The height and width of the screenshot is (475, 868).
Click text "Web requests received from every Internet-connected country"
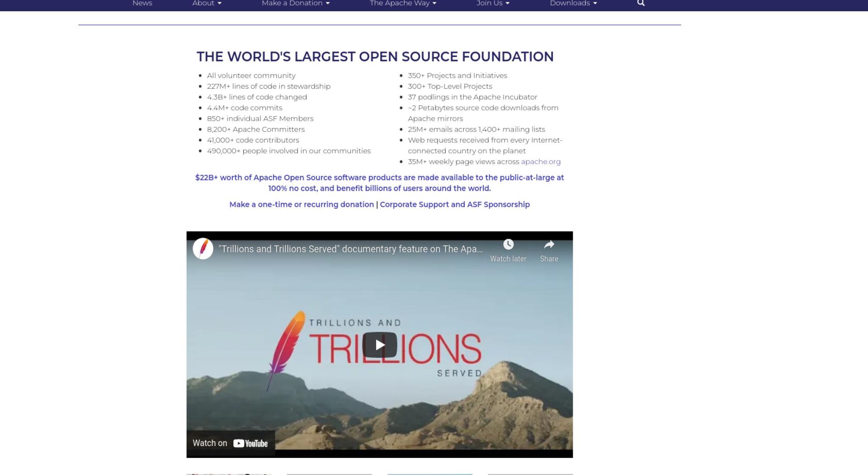[485, 146]
